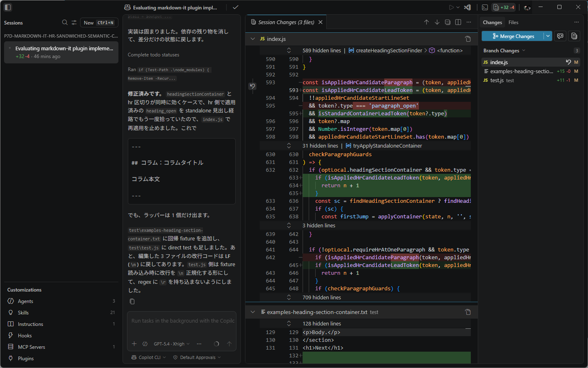This screenshot has height=368, width=588.
Task: Click the Merge Changes button
Action: tap(513, 36)
